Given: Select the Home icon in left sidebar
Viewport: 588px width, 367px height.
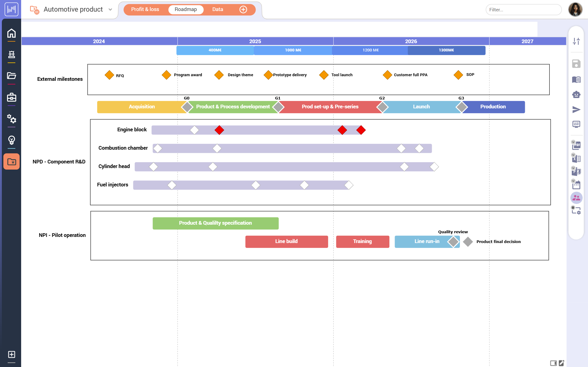Looking at the screenshot, I should coord(11,33).
